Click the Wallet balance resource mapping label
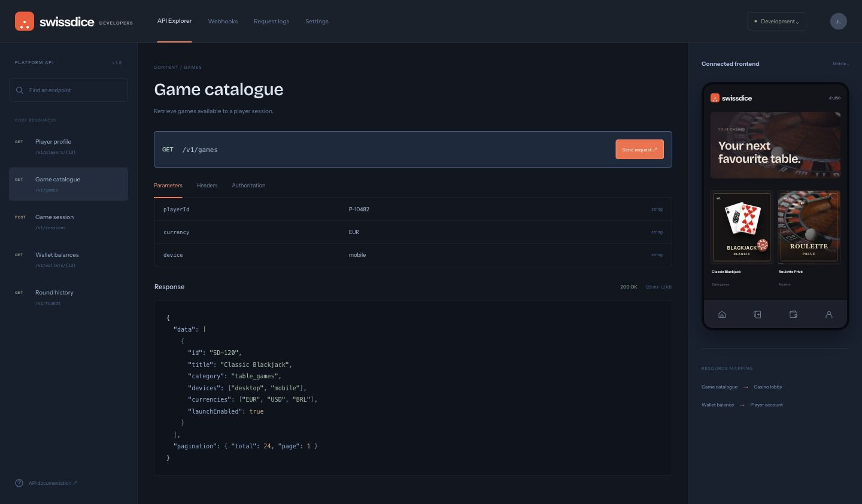This screenshot has width=862, height=504. (x=718, y=405)
